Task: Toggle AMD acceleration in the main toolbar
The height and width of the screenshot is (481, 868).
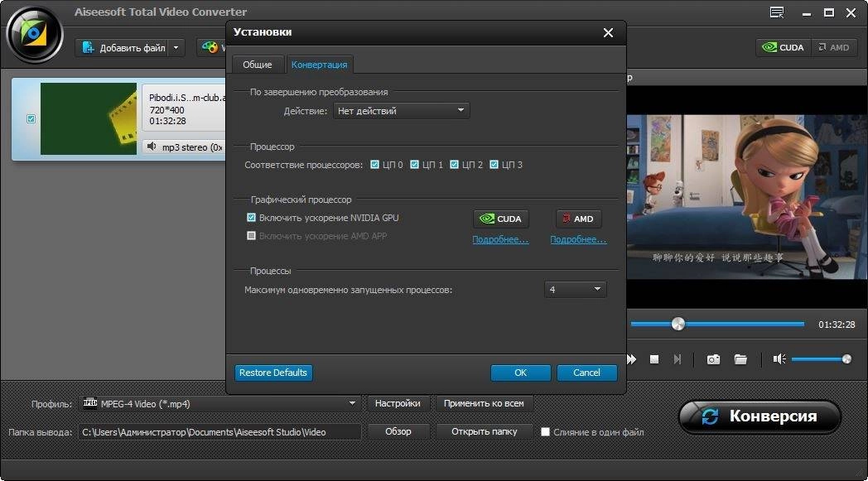Action: coord(834,47)
